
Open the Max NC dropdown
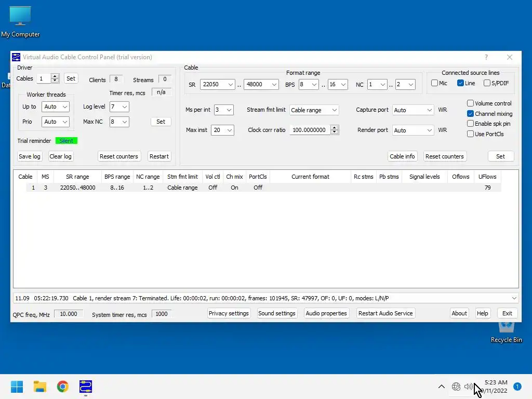[119, 122]
